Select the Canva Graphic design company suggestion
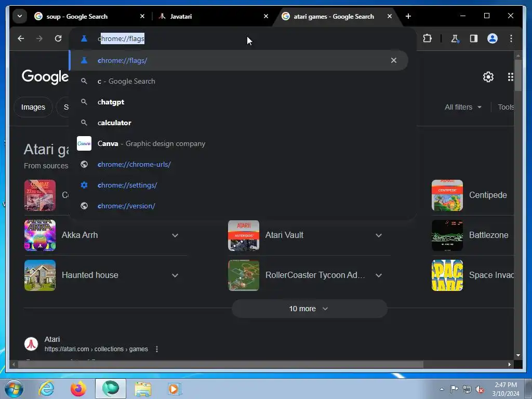Image resolution: width=532 pixels, height=399 pixels. point(238,143)
